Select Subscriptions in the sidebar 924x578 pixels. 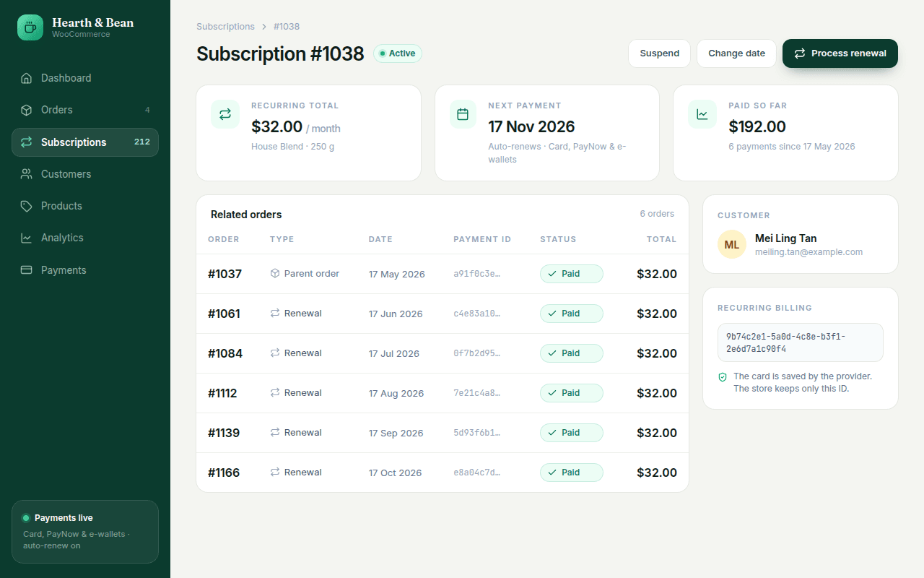click(x=85, y=142)
